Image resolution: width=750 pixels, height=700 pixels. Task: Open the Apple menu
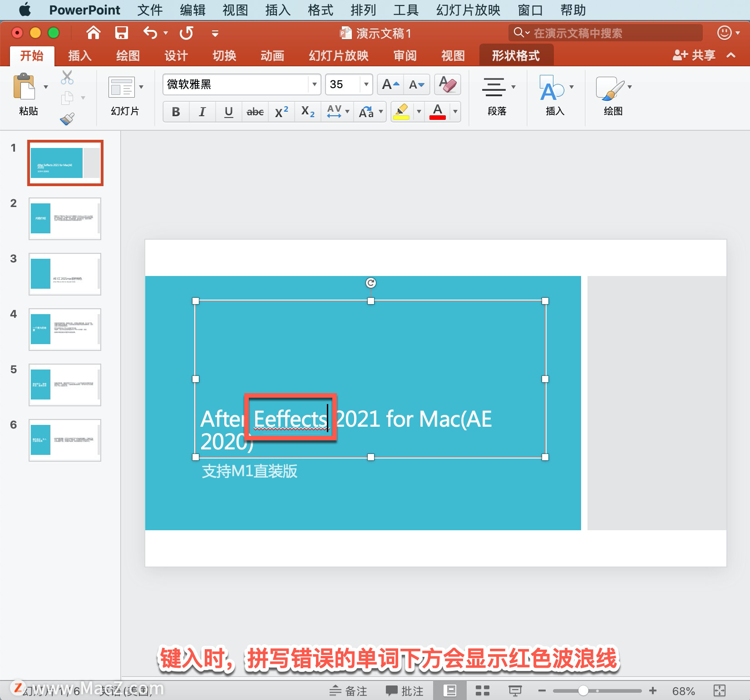coord(25,10)
